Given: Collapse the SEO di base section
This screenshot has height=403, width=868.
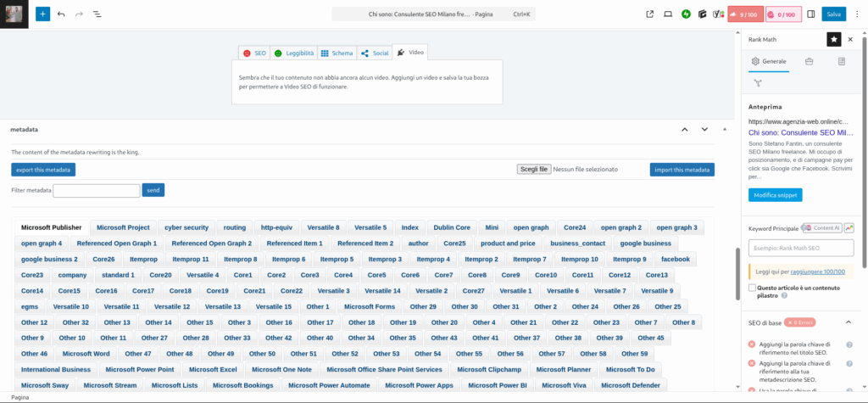Looking at the screenshot, I should coord(848,322).
